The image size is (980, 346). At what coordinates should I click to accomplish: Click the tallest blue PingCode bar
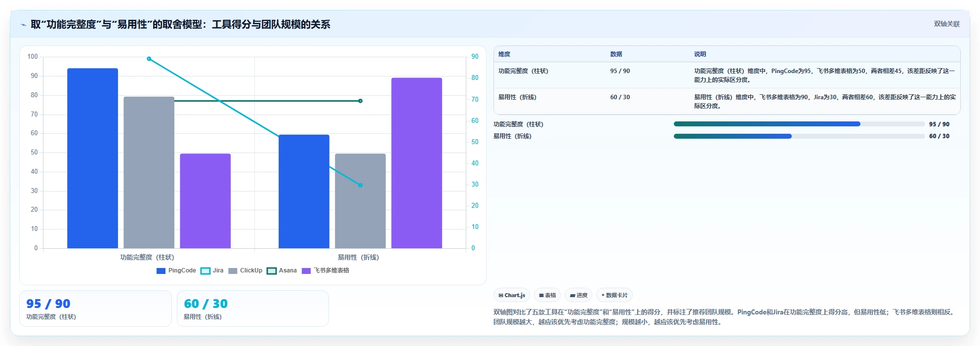[92, 158]
